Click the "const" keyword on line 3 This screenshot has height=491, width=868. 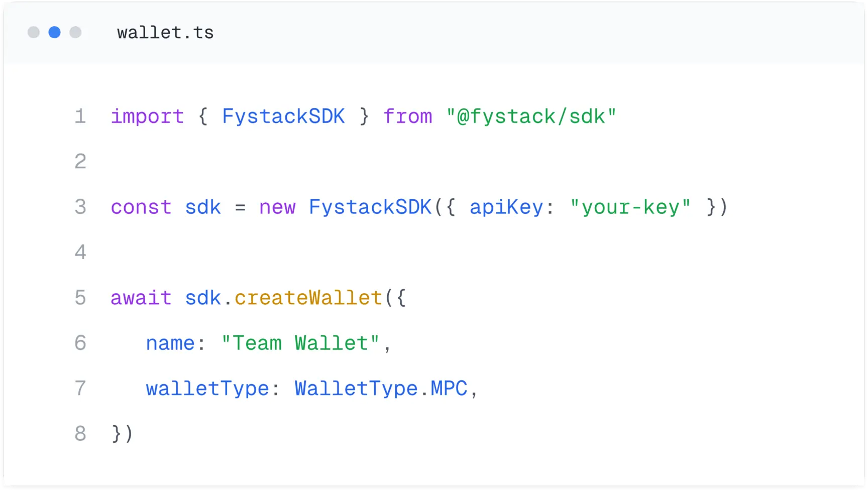pos(141,207)
